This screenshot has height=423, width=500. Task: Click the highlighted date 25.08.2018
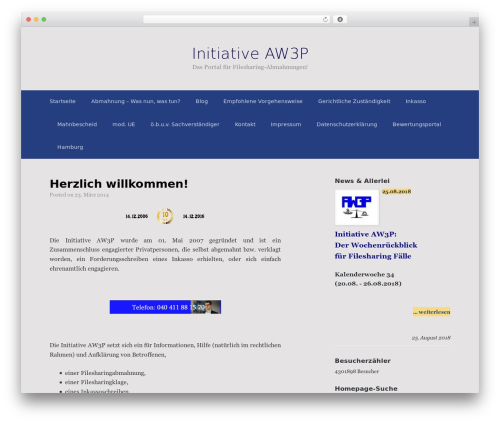pos(397,191)
